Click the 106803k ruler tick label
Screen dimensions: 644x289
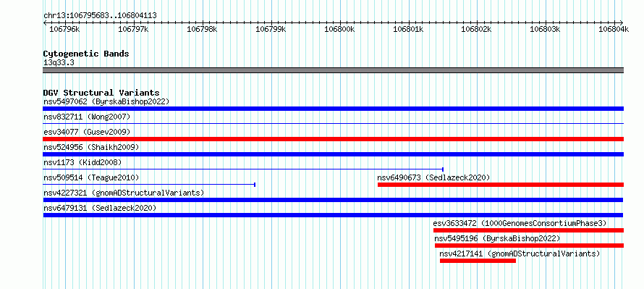pos(546,29)
